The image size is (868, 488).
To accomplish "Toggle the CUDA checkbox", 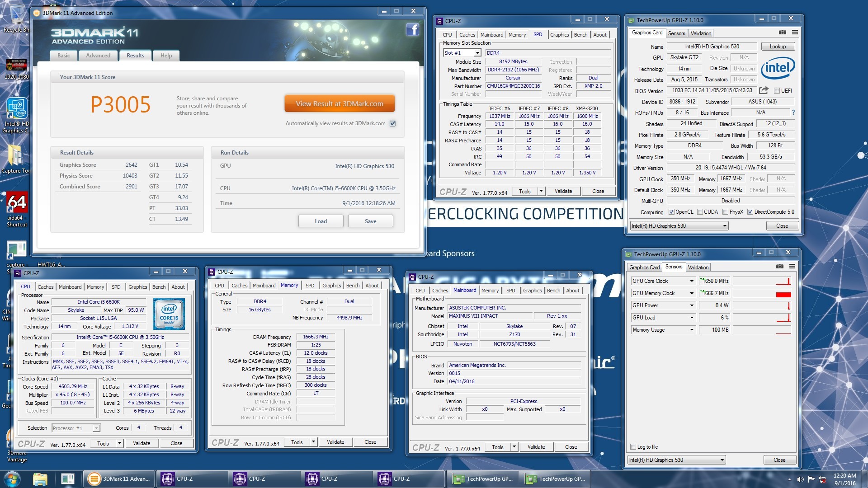I will pos(700,212).
